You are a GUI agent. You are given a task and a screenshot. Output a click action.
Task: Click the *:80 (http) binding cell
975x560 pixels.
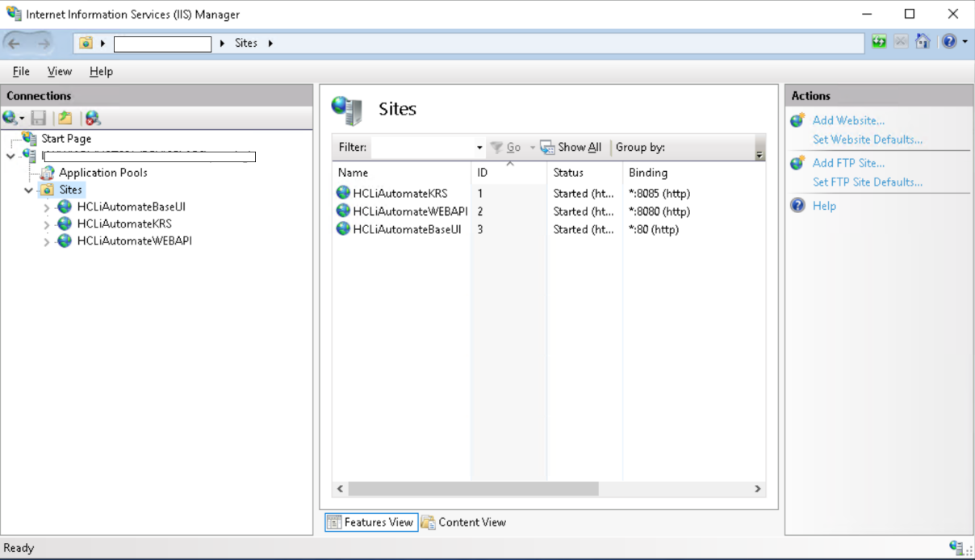pyautogui.click(x=654, y=229)
